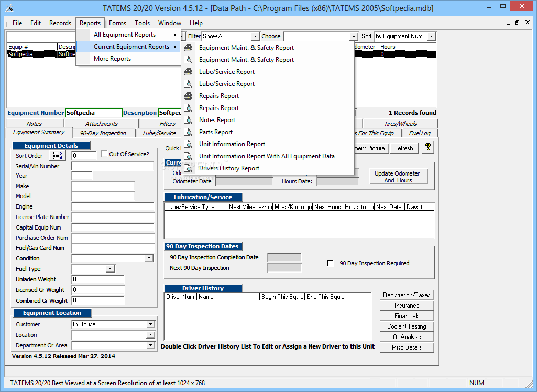Select Softpedia row in equipment list
The image size is (537, 392).
click(222, 54)
